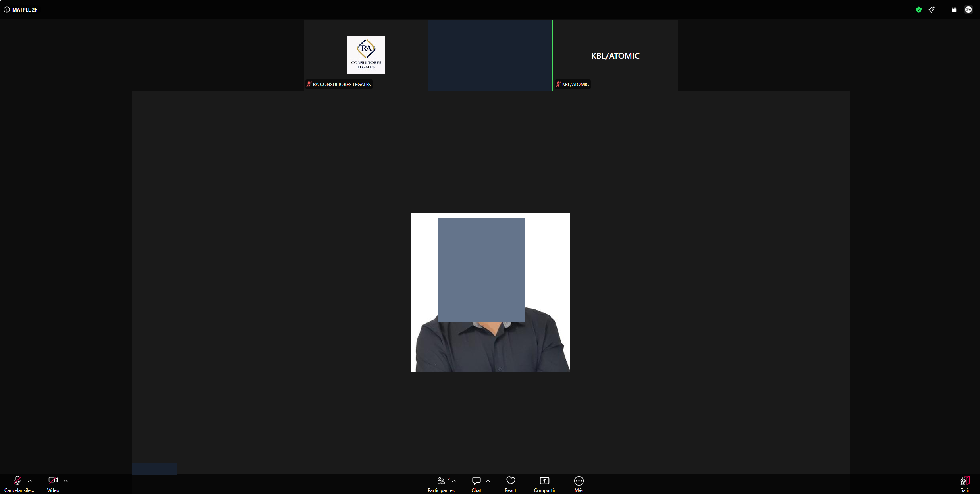Turn on camera with Vídeo button
The width and height of the screenshot is (980, 494).
(53, 484)
